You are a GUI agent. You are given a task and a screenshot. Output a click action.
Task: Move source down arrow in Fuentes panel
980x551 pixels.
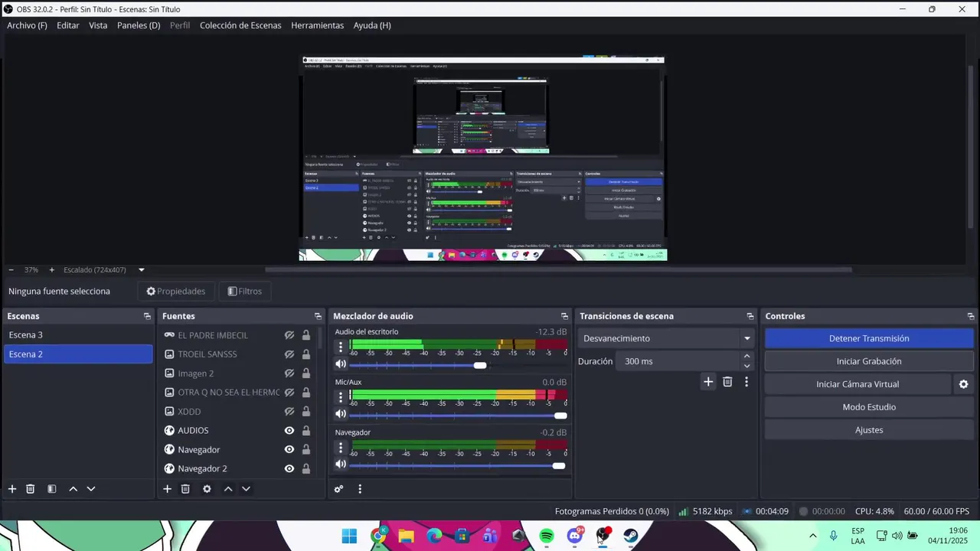pyautogui.click(x=246, y=489)
